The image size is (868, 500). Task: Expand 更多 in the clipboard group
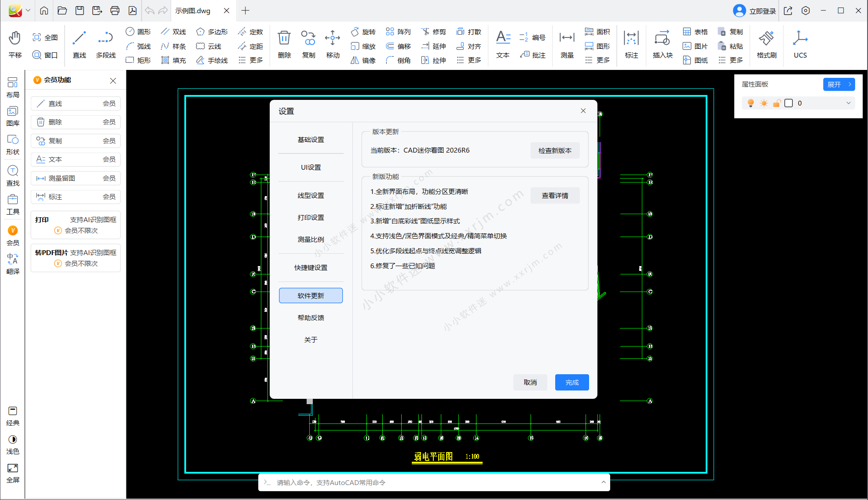coord(730,60)
